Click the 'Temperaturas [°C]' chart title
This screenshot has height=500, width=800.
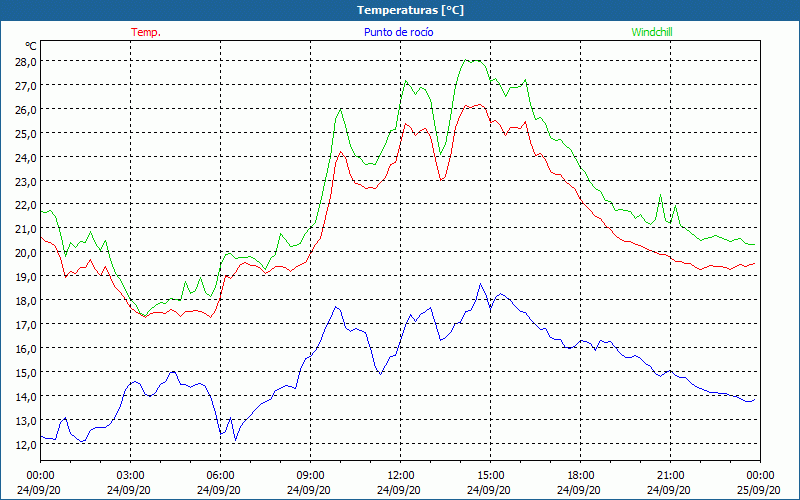click(x=410, y=10)
